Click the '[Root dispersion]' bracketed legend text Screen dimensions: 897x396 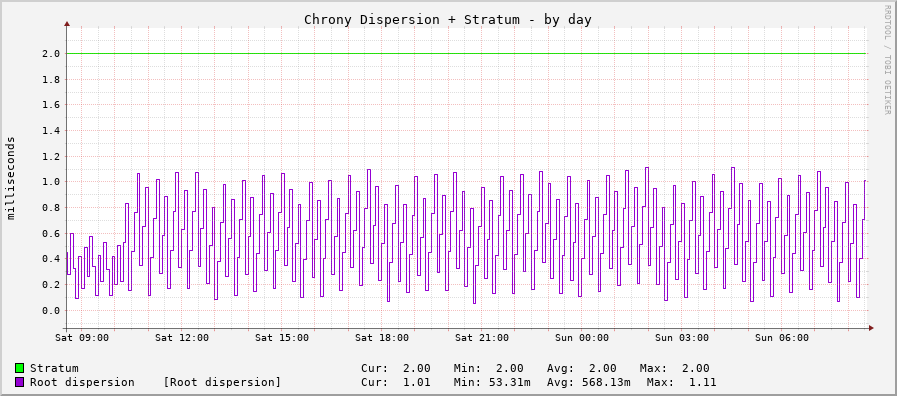point(222,382)
